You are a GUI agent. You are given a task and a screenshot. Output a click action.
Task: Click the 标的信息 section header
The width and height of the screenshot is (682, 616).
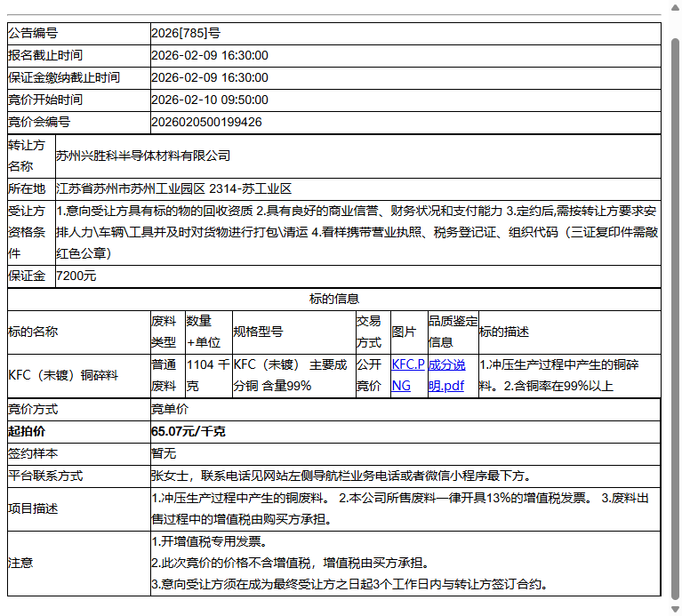pos(334,299)
